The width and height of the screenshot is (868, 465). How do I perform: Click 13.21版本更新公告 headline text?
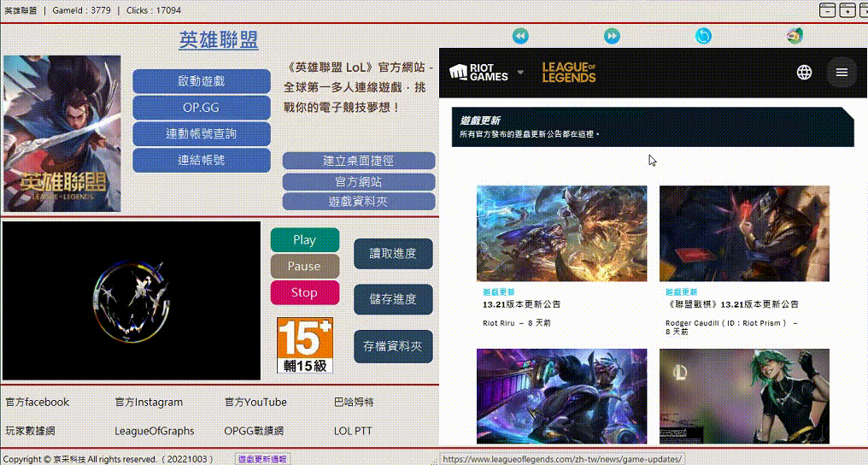click(x=521, y=304)
